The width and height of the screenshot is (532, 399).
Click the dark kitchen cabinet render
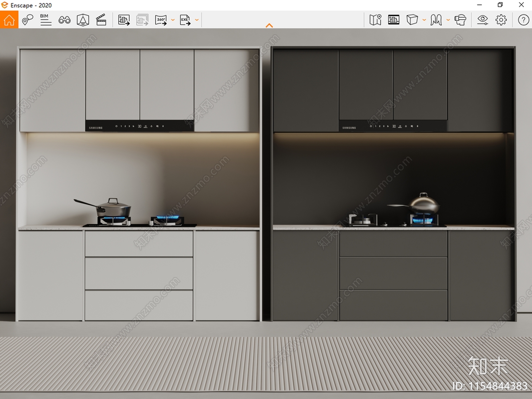pyautogui.click(x=394, y=184)
